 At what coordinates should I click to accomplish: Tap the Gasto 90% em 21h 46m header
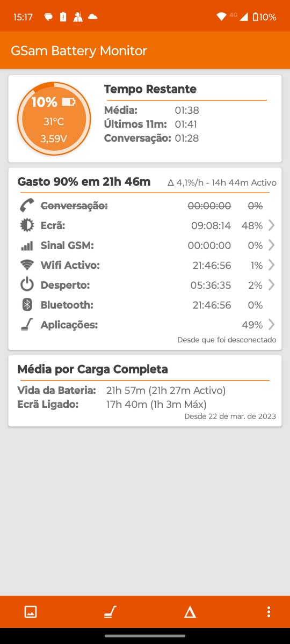(84, 181)
